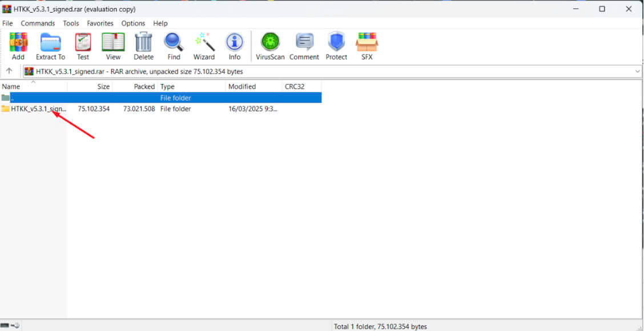
Task: Open the Commands menu
Action: pyautogui.click(x=38, y=23)
